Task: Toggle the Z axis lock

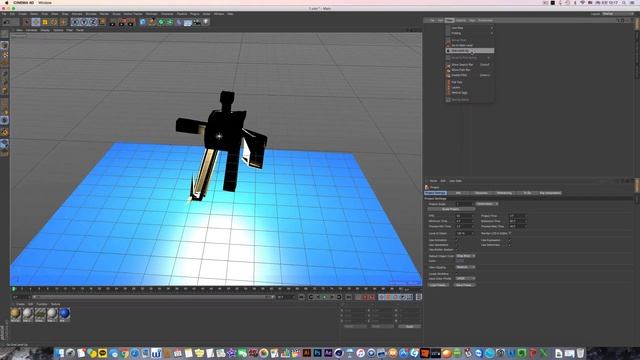Action: [93, 22]
